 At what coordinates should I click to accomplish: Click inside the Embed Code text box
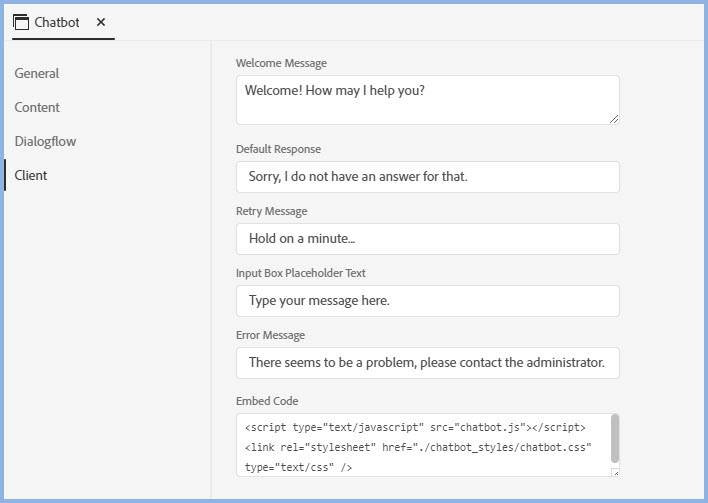(x=420, y=446)
